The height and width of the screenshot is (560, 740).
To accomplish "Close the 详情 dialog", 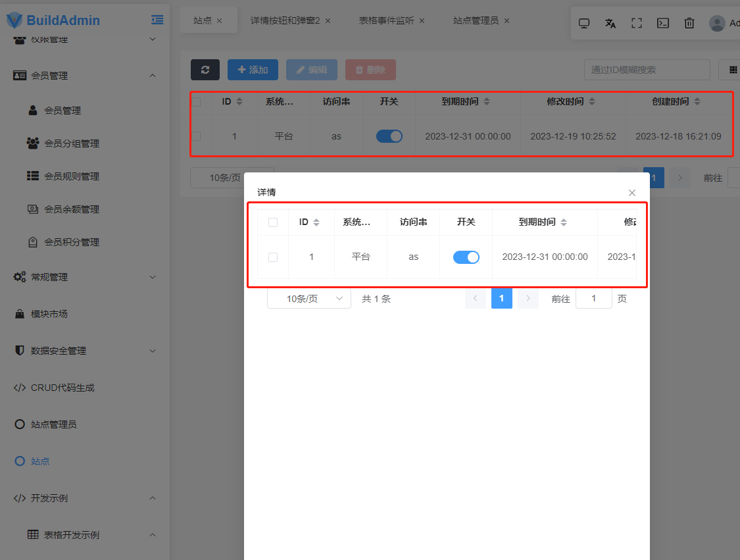I will (x=632, y=193).
